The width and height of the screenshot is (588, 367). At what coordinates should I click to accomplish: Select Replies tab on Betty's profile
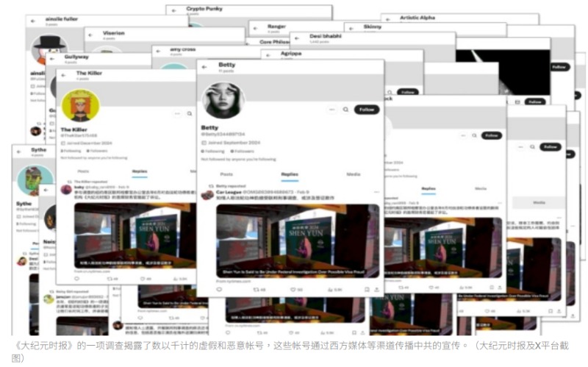(x=290, y=174)
